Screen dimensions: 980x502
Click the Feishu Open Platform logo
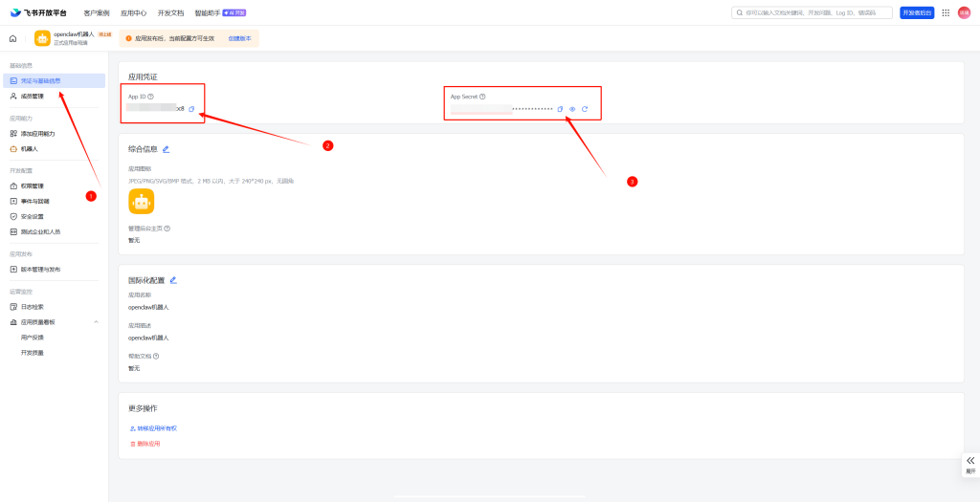point(38,12)
